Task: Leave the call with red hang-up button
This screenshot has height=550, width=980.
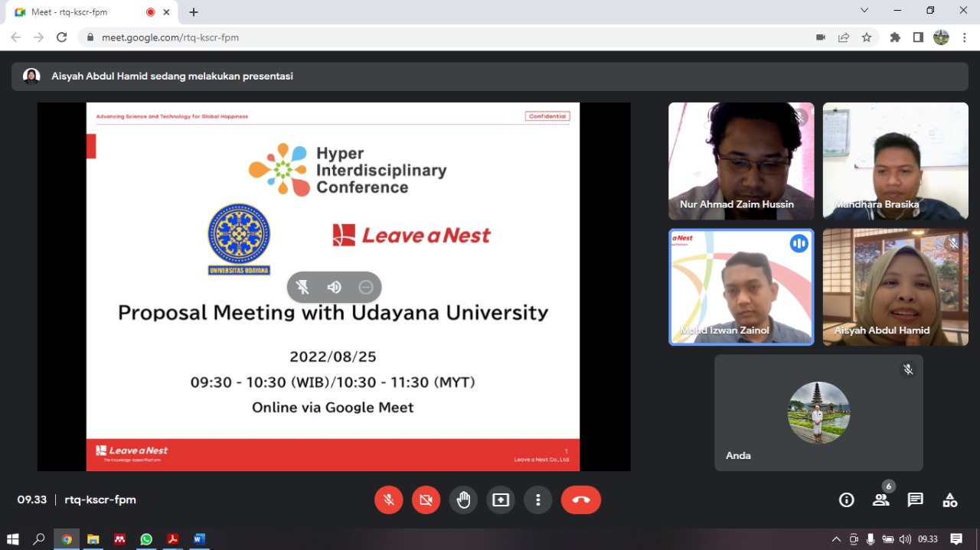Action: click(x=581, y=500)
